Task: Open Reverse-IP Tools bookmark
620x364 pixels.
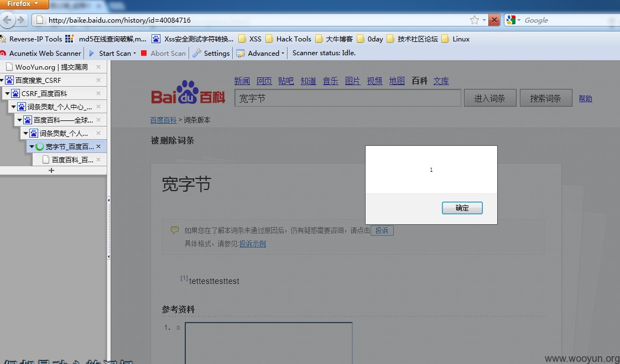Action: click(32, 39)
